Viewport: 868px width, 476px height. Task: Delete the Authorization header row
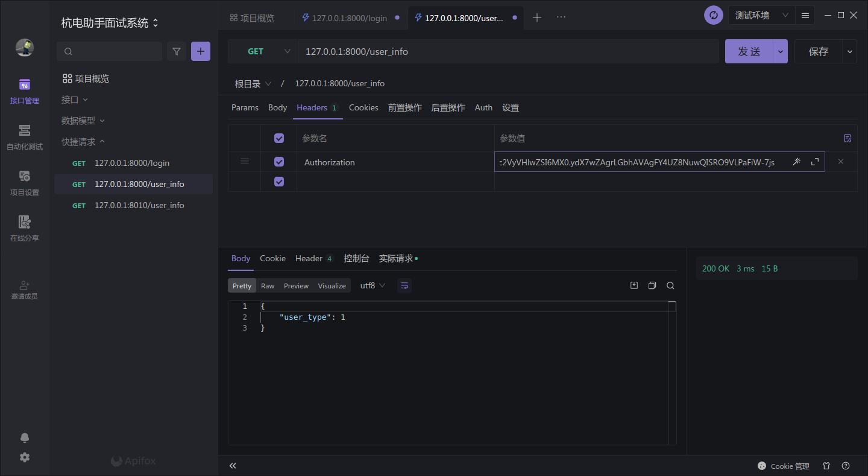click(x=841, y=162)
